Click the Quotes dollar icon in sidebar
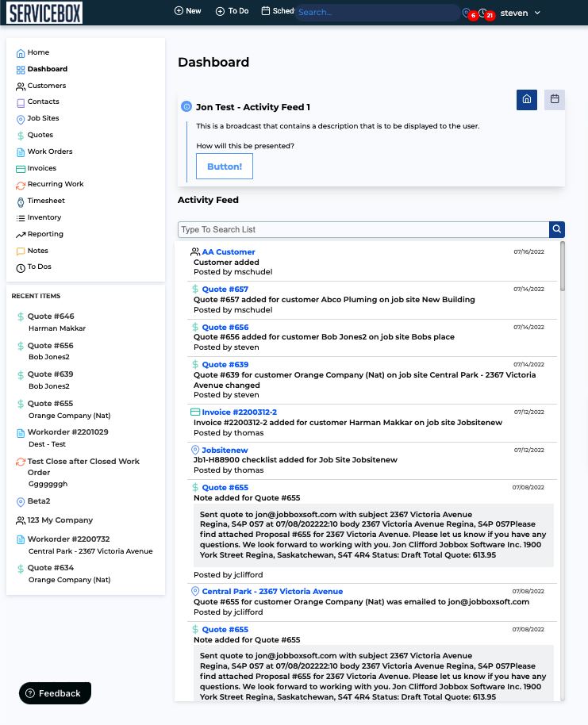588x725 pixels. (21, 136)
